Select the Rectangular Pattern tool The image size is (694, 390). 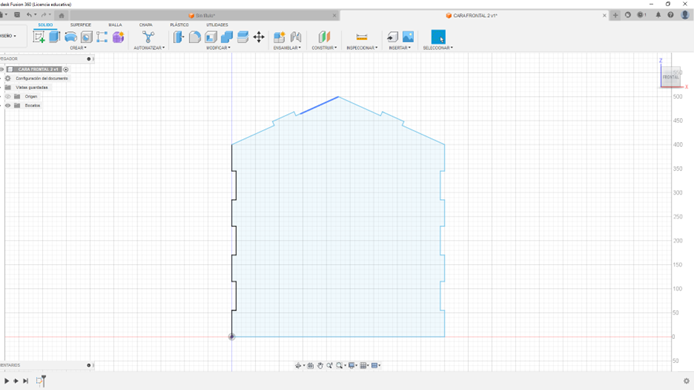(102, 37)
